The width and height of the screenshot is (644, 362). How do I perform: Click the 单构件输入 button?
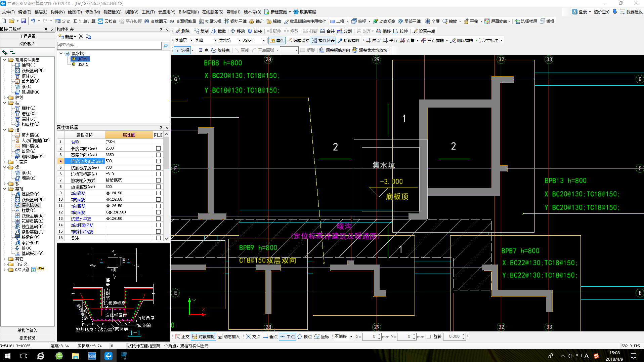(x=27, y=330)
